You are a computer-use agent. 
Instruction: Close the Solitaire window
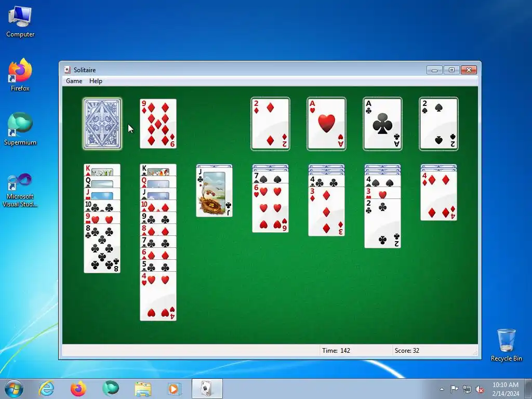[469, 70]
